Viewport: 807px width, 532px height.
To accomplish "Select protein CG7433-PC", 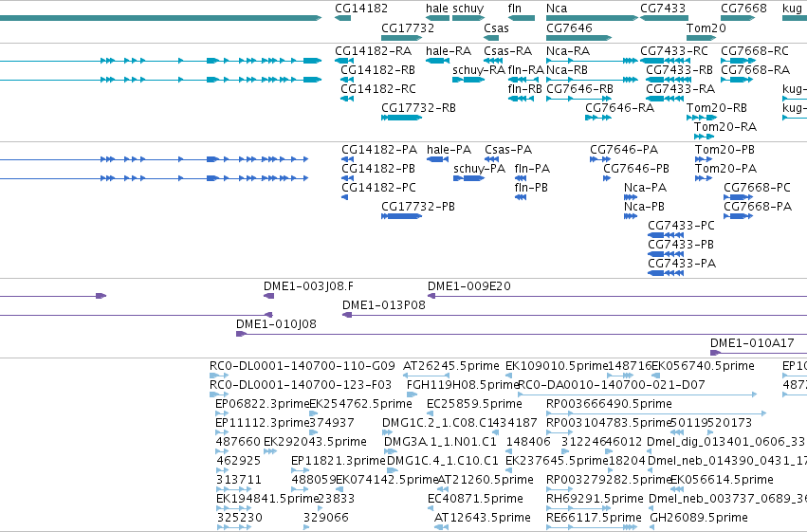I will [681, 226].
